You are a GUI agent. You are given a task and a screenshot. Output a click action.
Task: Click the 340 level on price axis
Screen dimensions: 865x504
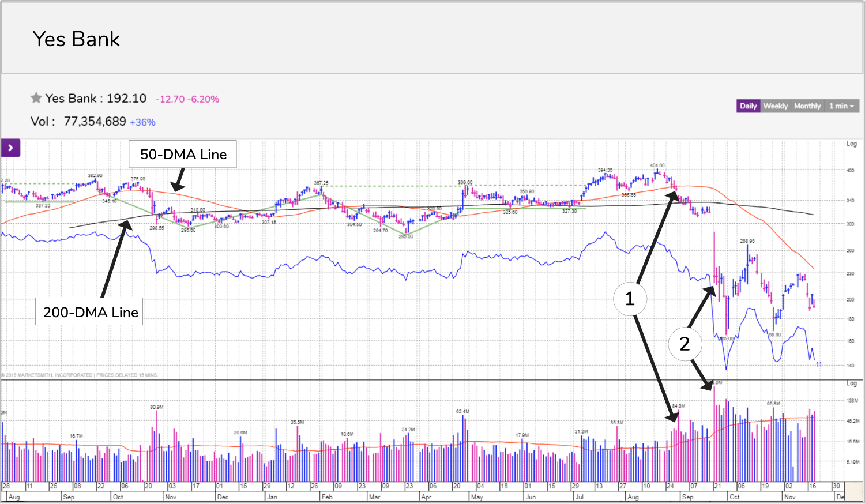(x=850, y=201)
